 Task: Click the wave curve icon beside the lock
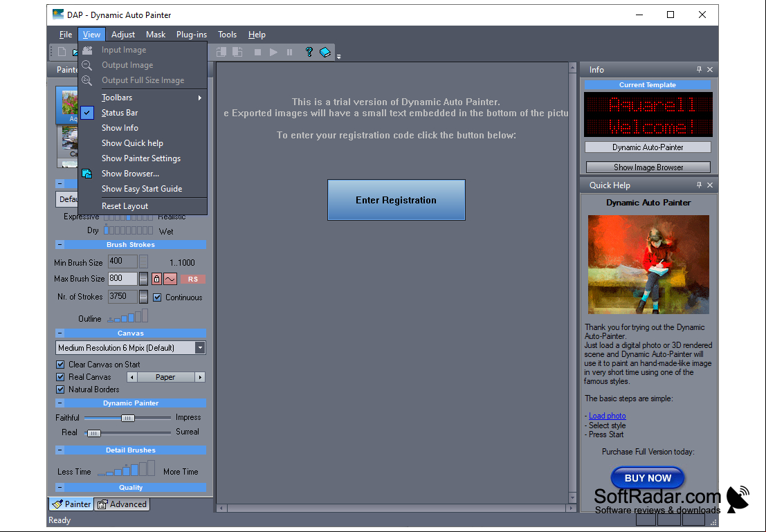[x=170, y=279]
